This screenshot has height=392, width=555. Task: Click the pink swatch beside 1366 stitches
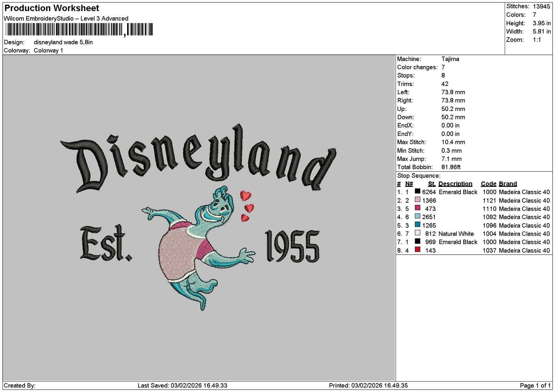pos(417,200)
